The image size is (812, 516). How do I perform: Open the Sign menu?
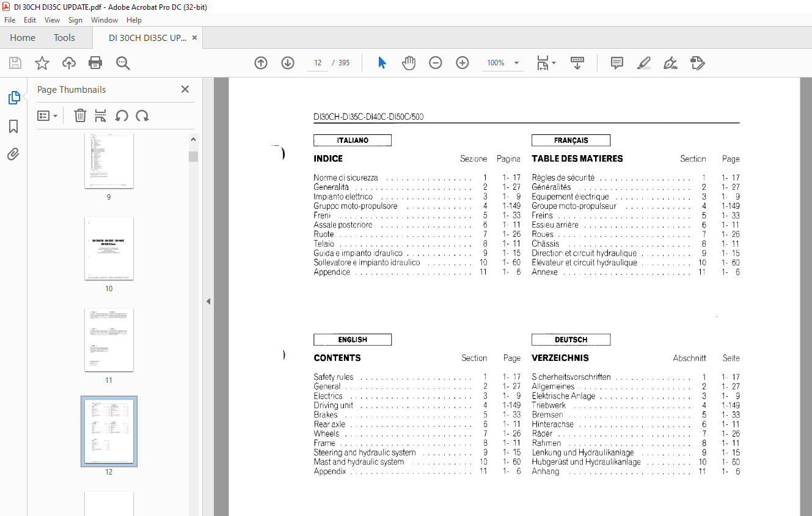pyautogui.click(x=75, y=20)
